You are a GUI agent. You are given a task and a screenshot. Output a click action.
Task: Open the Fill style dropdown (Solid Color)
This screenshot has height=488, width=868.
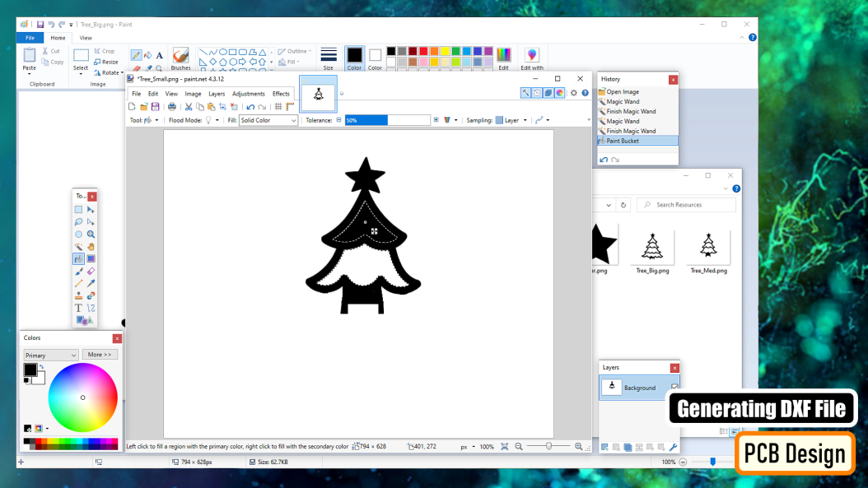point(268,120)
